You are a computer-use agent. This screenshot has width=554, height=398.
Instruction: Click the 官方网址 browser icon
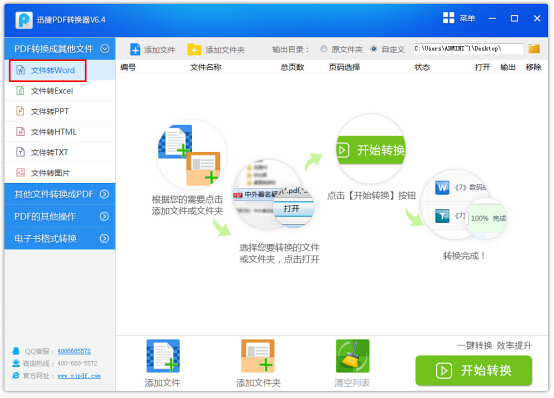point(16,375)
